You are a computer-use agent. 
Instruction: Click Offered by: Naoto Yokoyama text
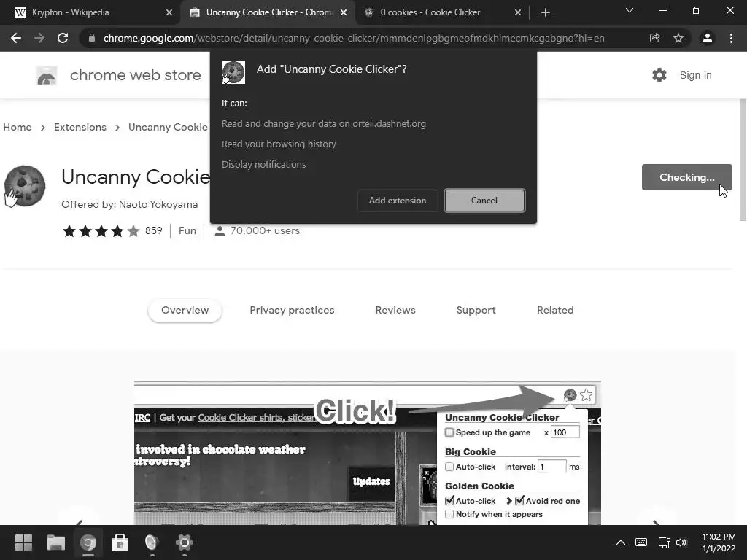(x=130, y=204)
